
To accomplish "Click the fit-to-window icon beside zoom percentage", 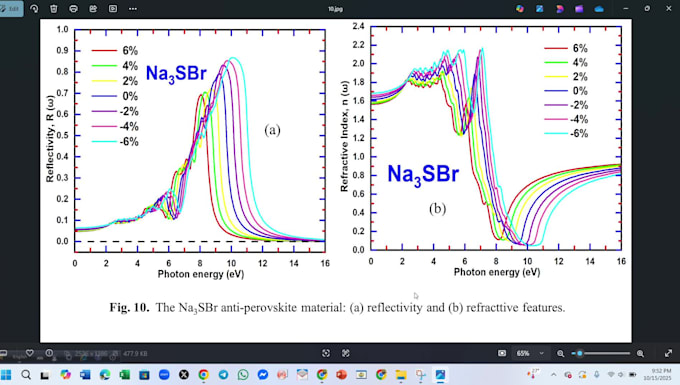I will [502, 353].
